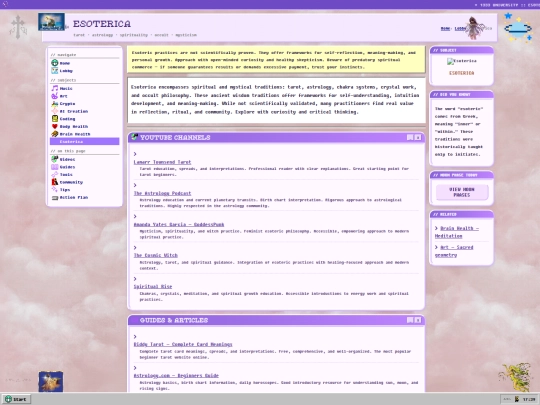
Task: Jump to Action Plan icon
Action: (x=54, y=197)
